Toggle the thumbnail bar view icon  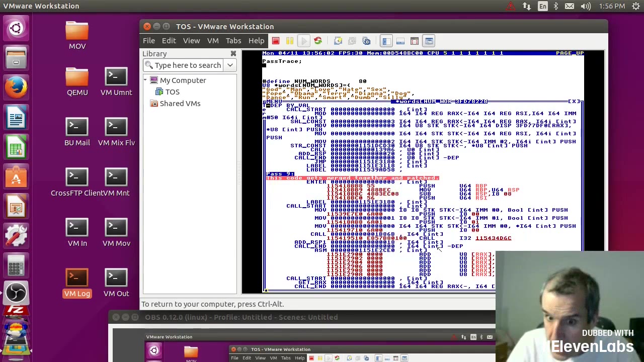pyautogui.click(x=400, y=41)
